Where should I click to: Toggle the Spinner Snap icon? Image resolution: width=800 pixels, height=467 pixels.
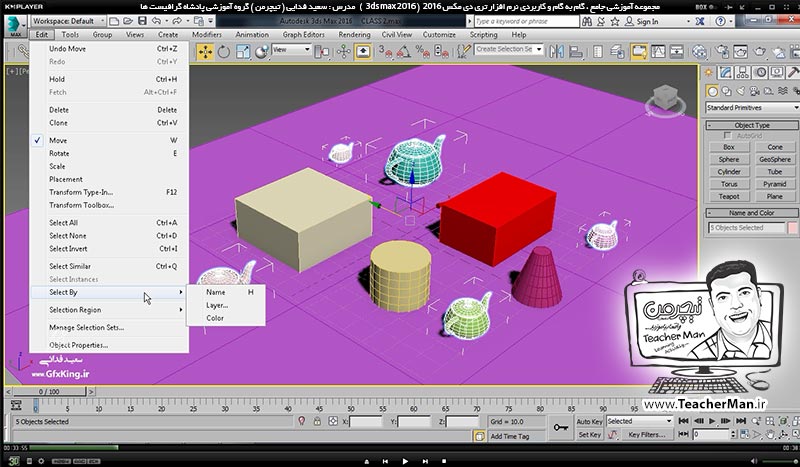[x=441, y=52]
